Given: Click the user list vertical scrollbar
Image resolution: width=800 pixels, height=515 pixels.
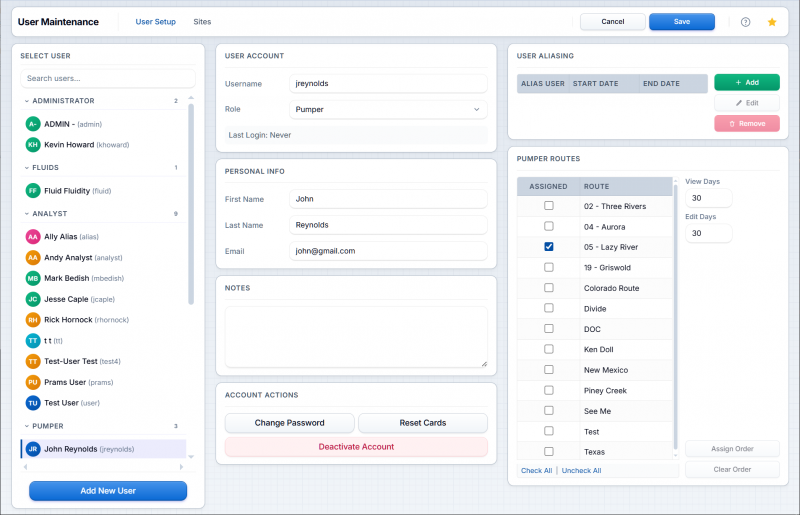Looking at the screenshot, I should click(191, 204).
